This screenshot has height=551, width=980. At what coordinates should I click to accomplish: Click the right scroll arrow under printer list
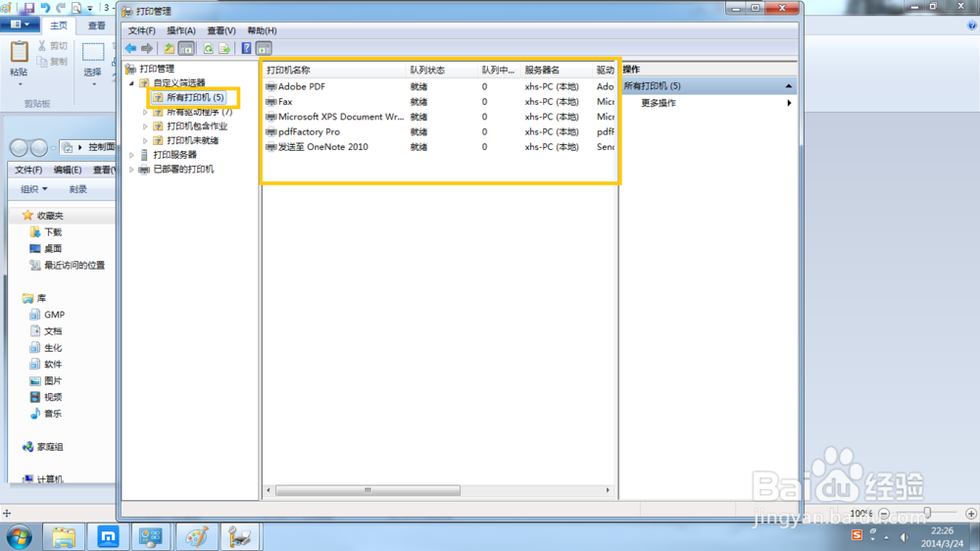click(x=608, y=490)
